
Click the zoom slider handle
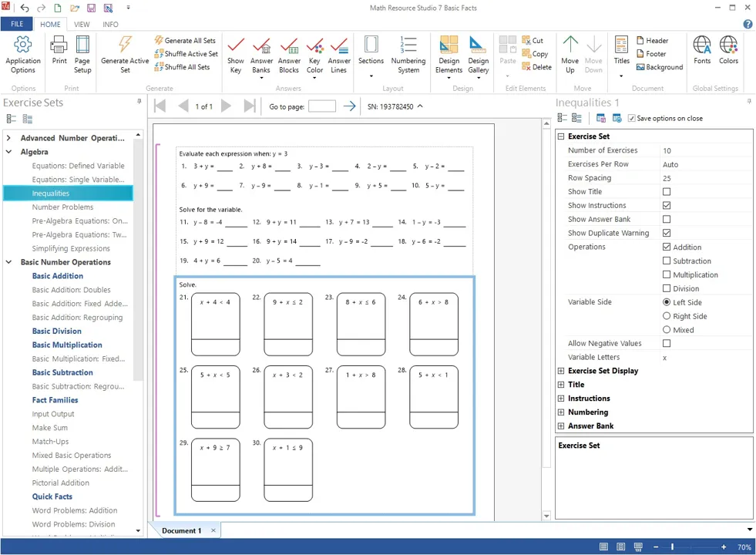(672, 547)
